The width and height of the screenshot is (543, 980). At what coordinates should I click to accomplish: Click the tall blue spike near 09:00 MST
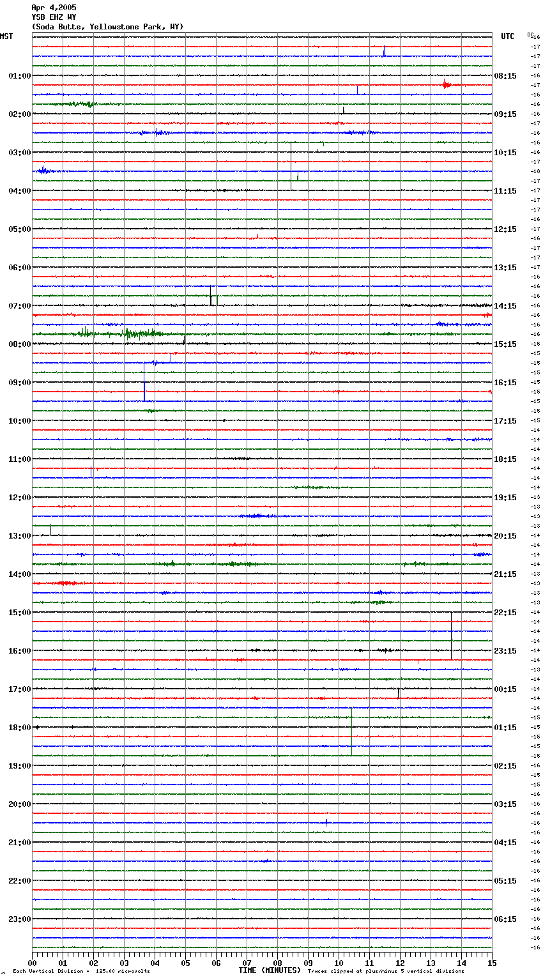[144, 383]
